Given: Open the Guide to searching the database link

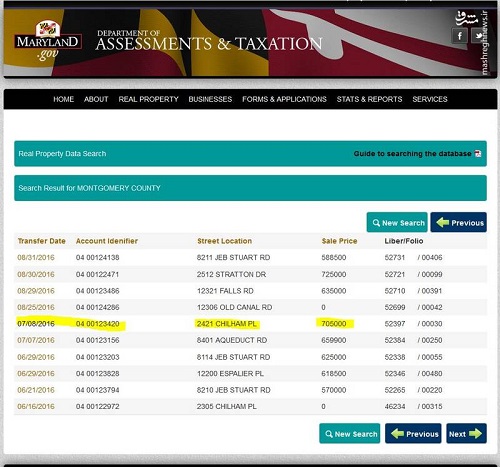Looking at the screenshot, I should [x=412, y=154].
